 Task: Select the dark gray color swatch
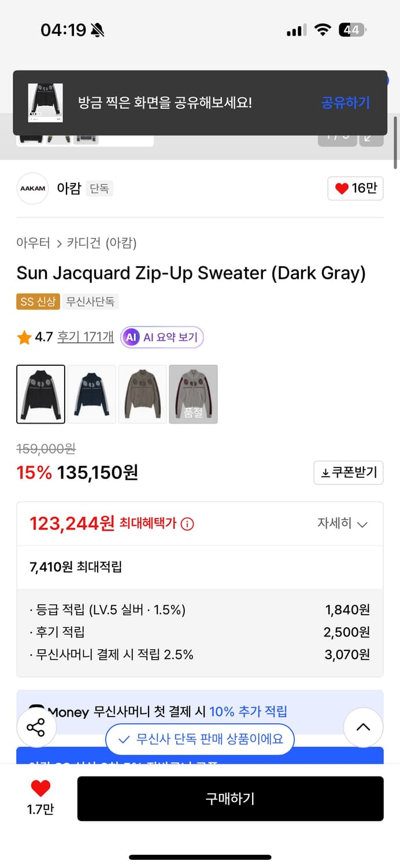(40, 394)
